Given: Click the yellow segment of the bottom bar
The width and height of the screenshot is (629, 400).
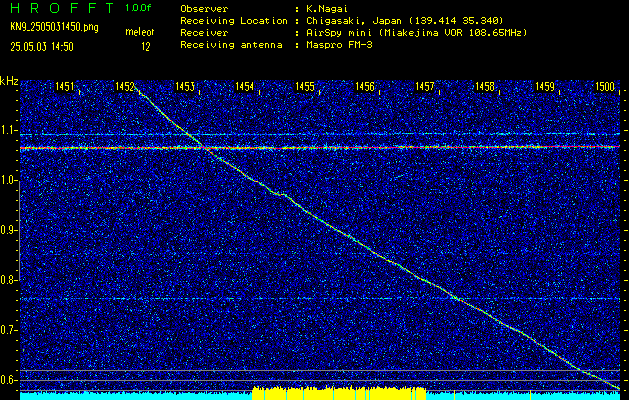Looking at the screenshot, I should 339,393.
